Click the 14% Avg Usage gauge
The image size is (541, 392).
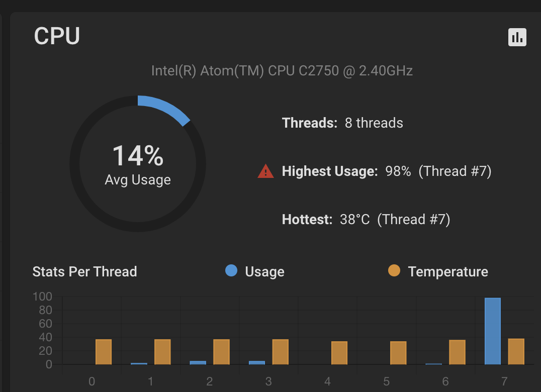point(138,164)
